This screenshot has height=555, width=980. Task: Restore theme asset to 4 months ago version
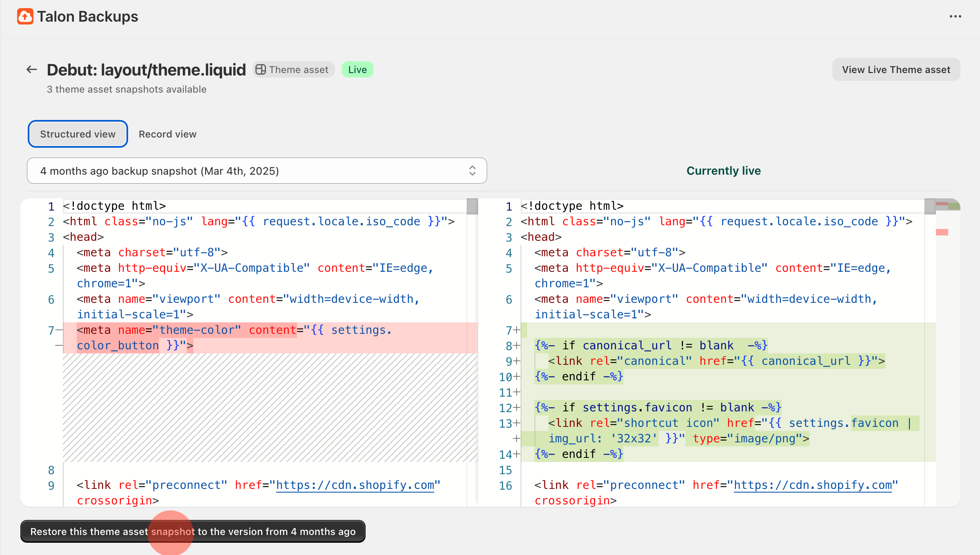click(193, 531)
